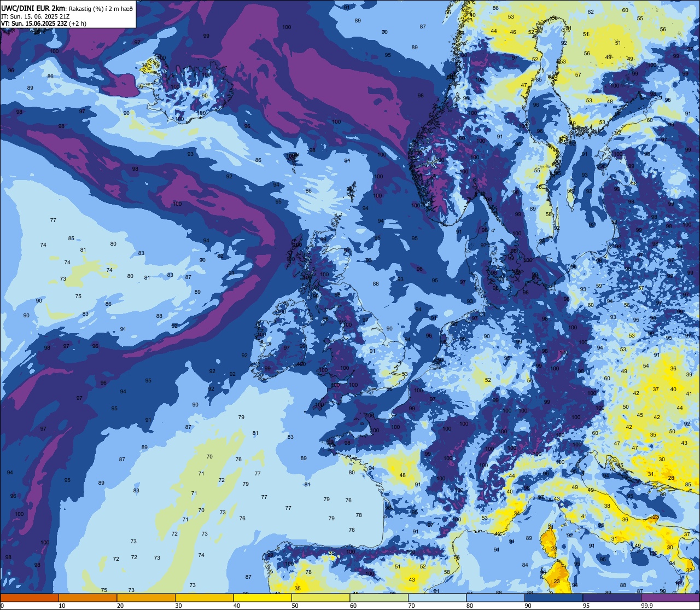Pick the 95–99.9% dark navy legend swatch
The height and width of the screenshot is (610, 700).
(612, 597)
